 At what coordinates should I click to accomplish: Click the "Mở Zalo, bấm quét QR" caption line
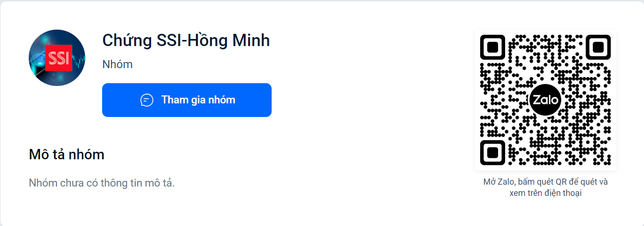click(545, 182)
